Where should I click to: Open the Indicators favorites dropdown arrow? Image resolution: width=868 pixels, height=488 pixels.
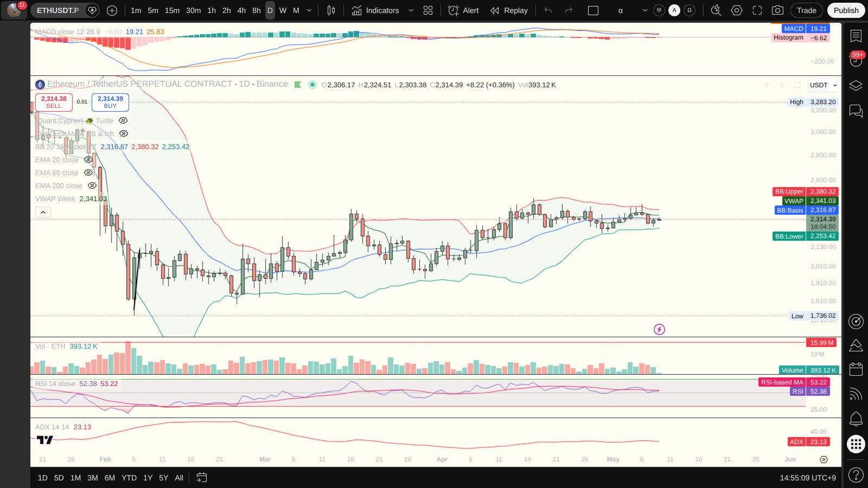click(411, 10)
